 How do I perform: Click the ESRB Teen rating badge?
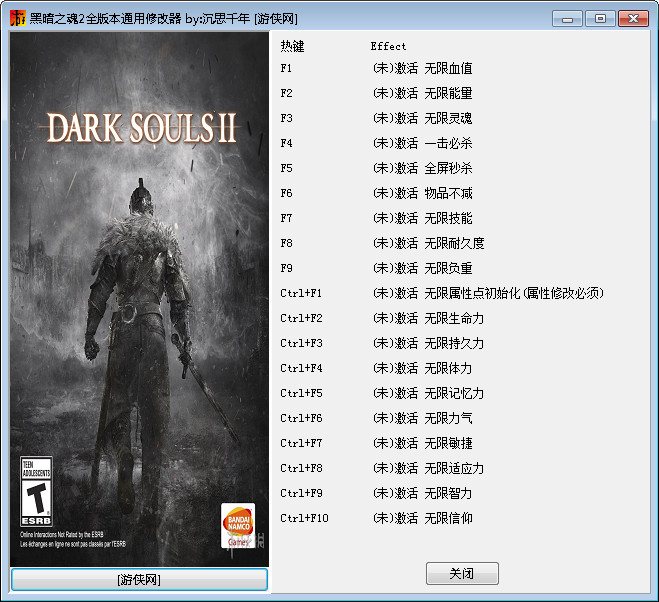point(36,491)
